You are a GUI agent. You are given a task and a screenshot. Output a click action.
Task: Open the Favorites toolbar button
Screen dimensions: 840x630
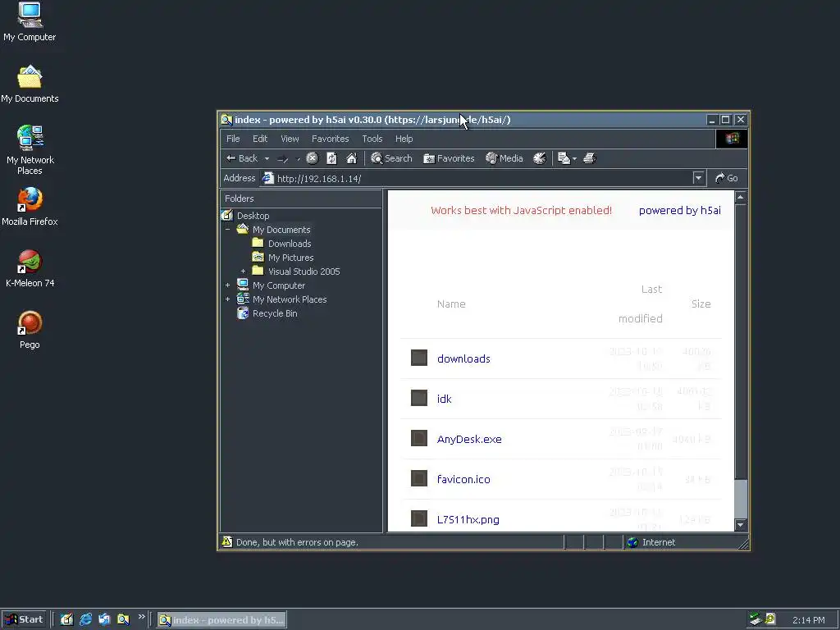[449, 158]
